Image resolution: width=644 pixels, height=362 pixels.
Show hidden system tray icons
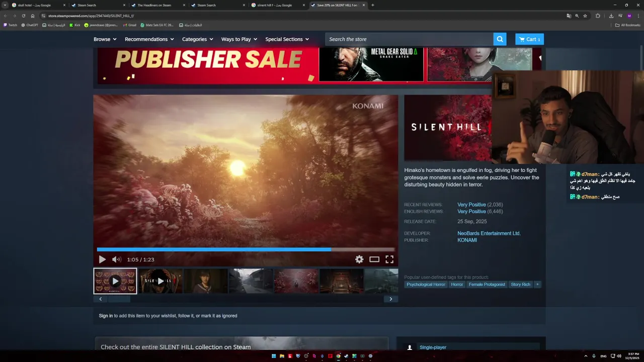pyautogui.click(x=586, y=356)
